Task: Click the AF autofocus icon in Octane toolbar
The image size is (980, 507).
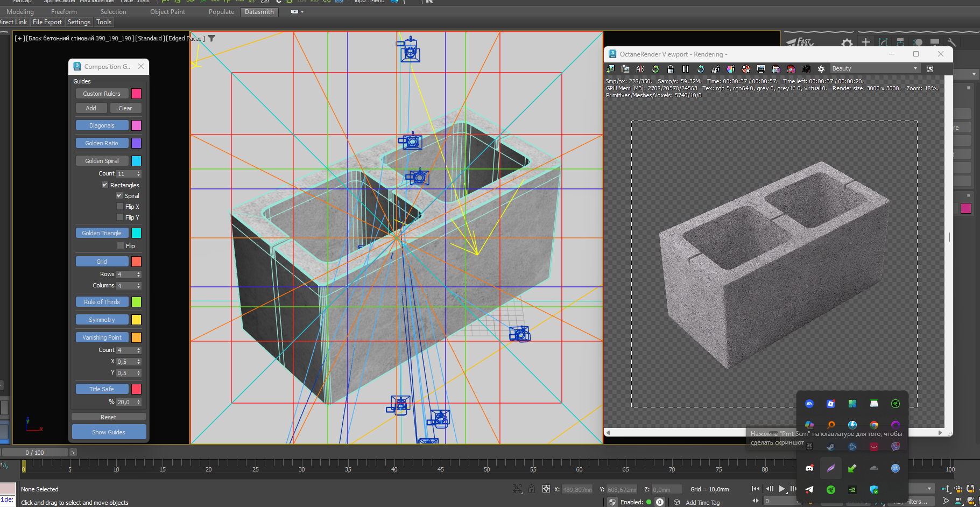Action: click(715, 69)
